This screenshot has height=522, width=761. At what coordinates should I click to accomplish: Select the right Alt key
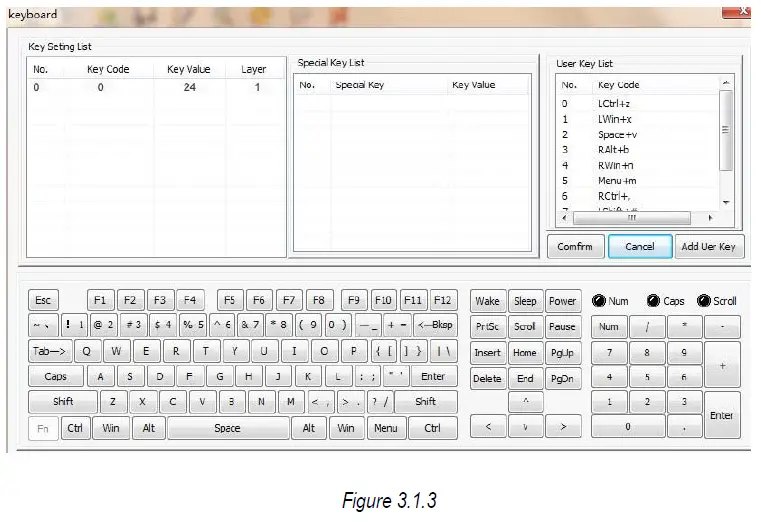click(x=309, y=428)
